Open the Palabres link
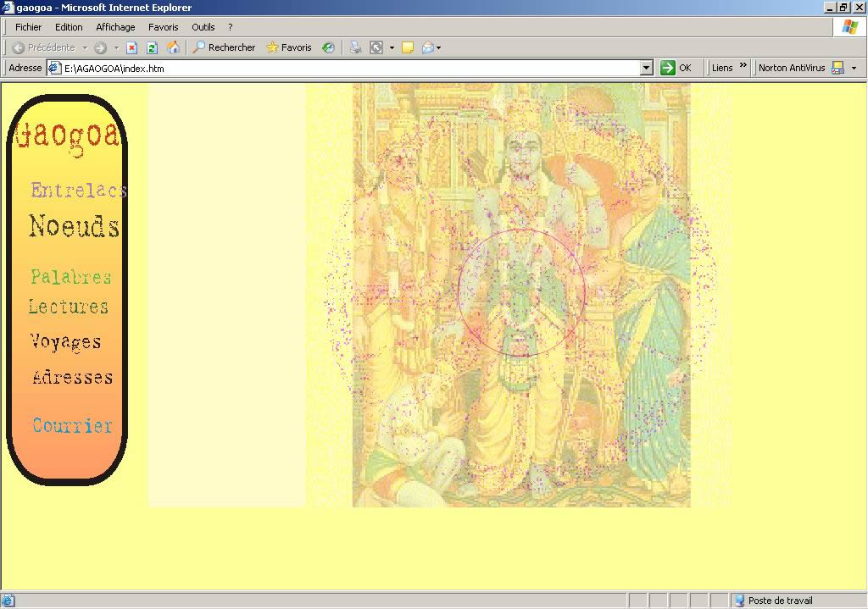This screenshot has width=868, height=609. (x=71, y=276)
